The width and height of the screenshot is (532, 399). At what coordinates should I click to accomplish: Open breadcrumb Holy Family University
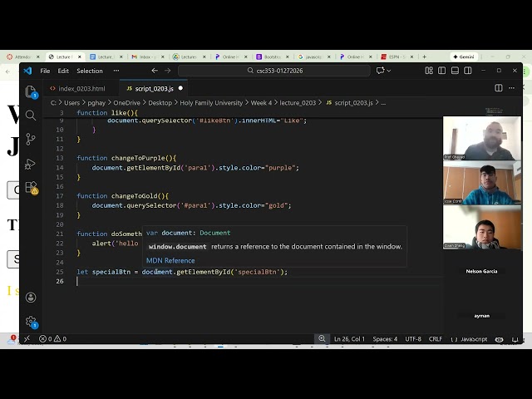click(x=211, y=103)
